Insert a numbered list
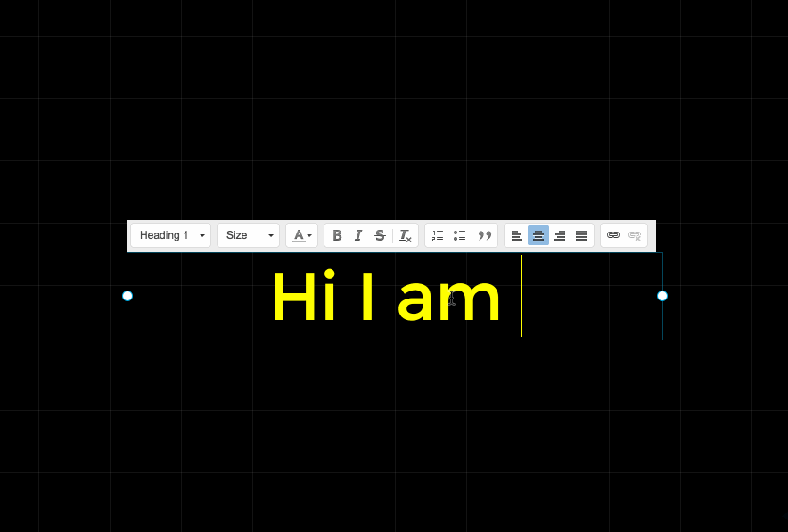 [438, 235]
